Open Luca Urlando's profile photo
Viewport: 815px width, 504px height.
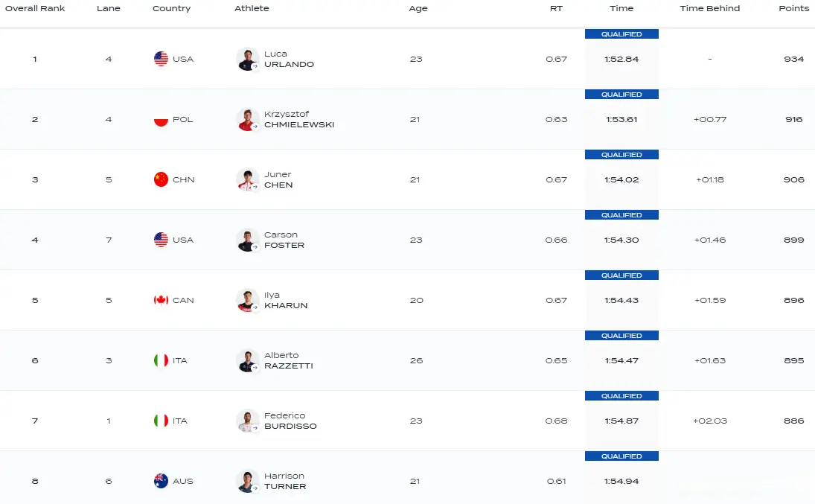pyautogui.click(x=247, y=59)
